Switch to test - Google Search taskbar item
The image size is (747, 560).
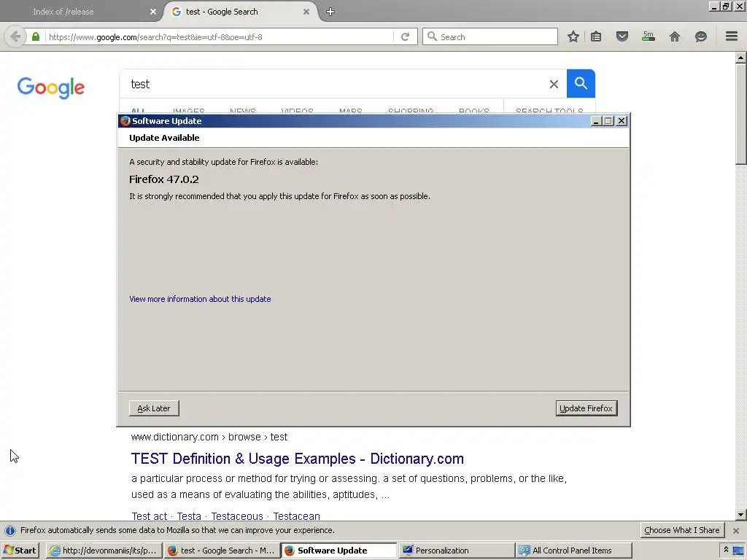click(x=222, y=551)
